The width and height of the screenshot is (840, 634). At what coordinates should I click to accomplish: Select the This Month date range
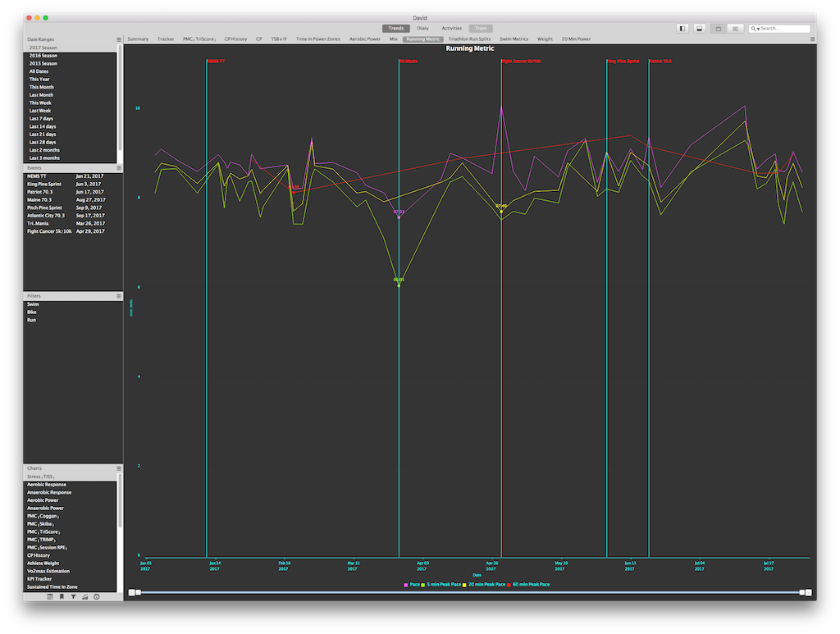pyautogui.click(x=70, y=87)
